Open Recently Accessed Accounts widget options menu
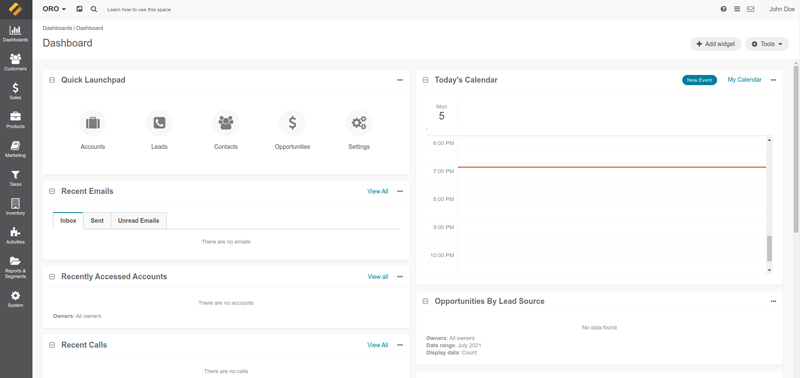Image resolution: width=800 pixels, height=378 pixels. click(x=400, y=276)
